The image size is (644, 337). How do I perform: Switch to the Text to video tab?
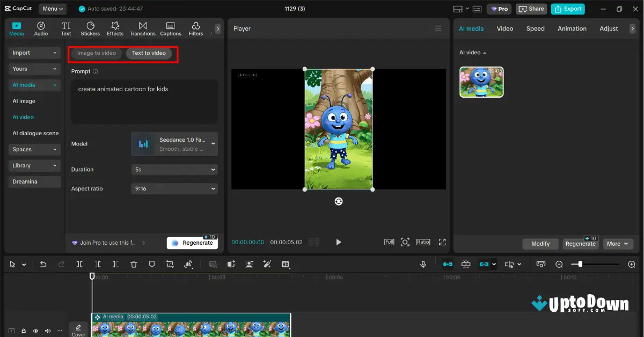tap(150, 53)
